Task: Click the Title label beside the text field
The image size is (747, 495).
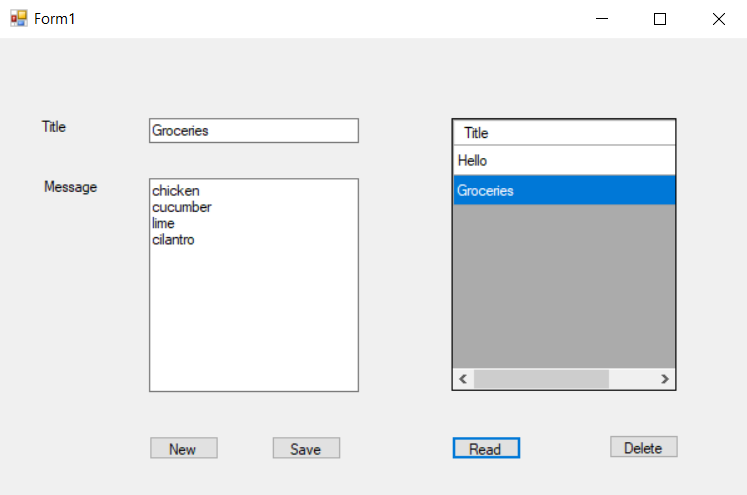Action: click(x=54, y=127)
